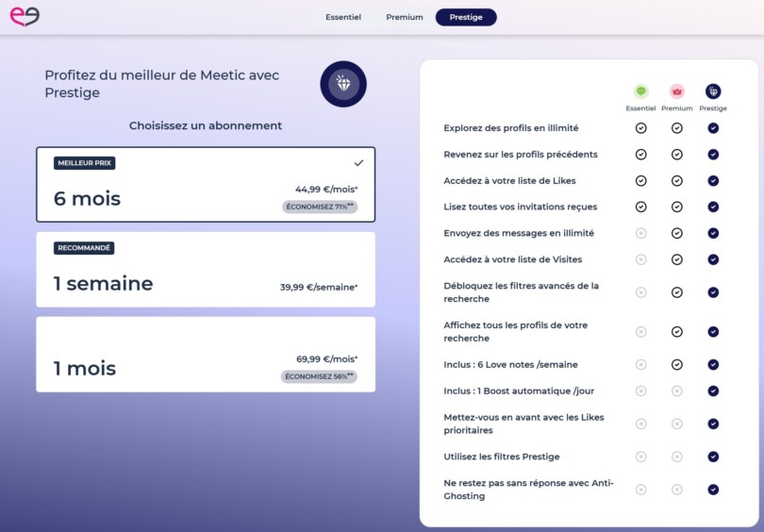The width and height of the screenshot is (764, 532).
Task: Click Essentiel check for Revenez sur les profils
Action: click(x=640, y=155)
